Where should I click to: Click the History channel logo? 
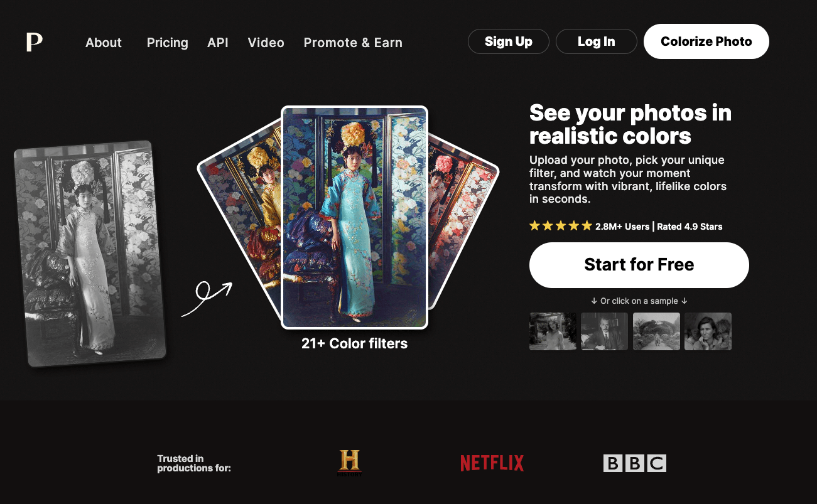coord(350,463)
